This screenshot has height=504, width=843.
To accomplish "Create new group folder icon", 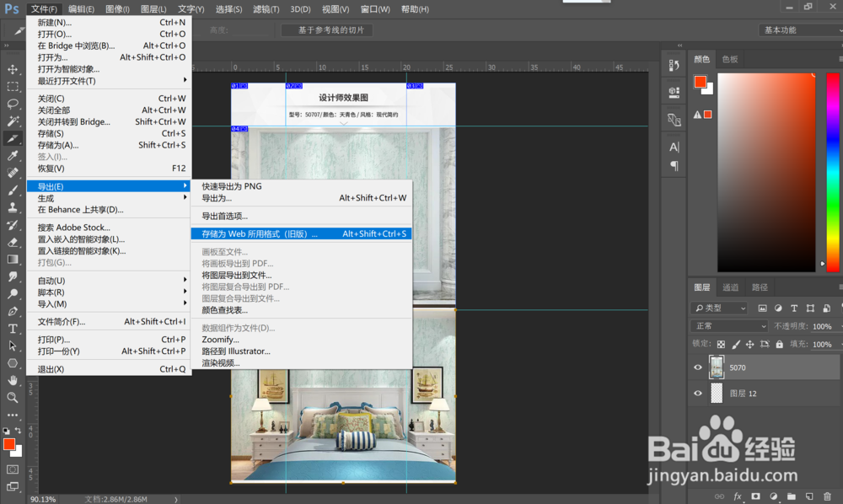I will [x=792, y=496].
